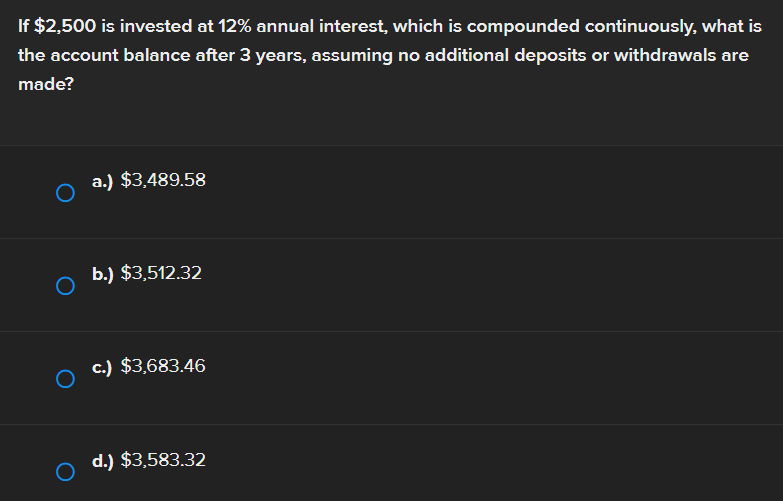Click the "d.)" option letter label
Viewport: 783px width, 501px height.
(x=102, y=461)
